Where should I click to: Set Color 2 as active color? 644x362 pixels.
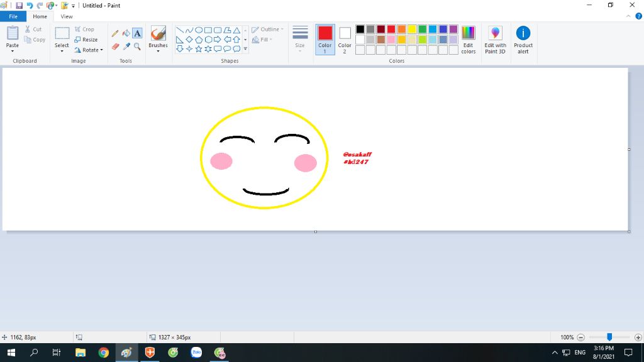[345, 40]
